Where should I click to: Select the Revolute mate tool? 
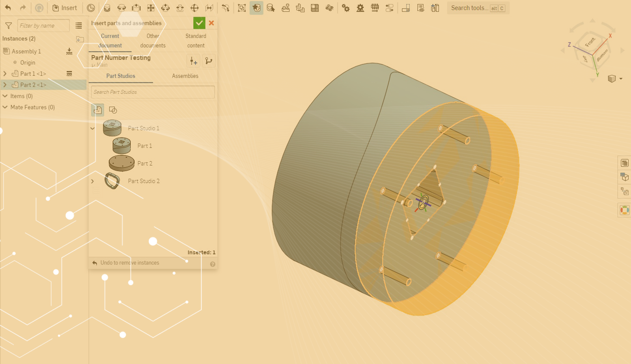pos(121,8)
